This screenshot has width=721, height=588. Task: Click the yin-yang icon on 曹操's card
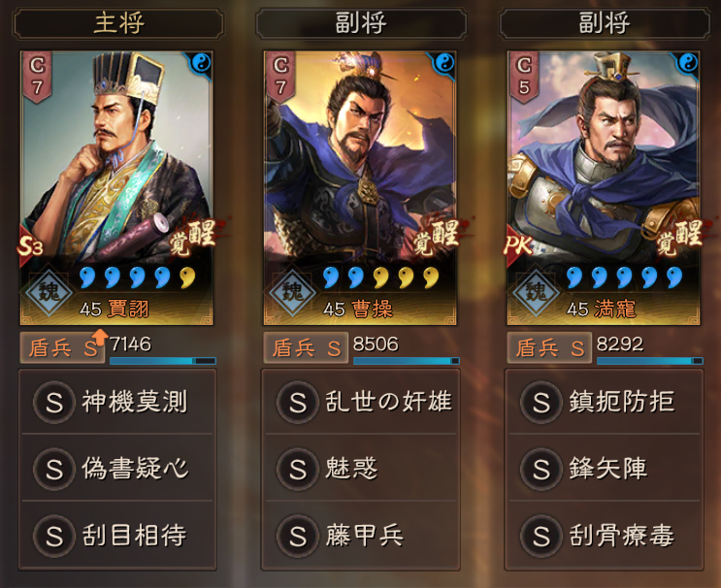pos(444,62)
